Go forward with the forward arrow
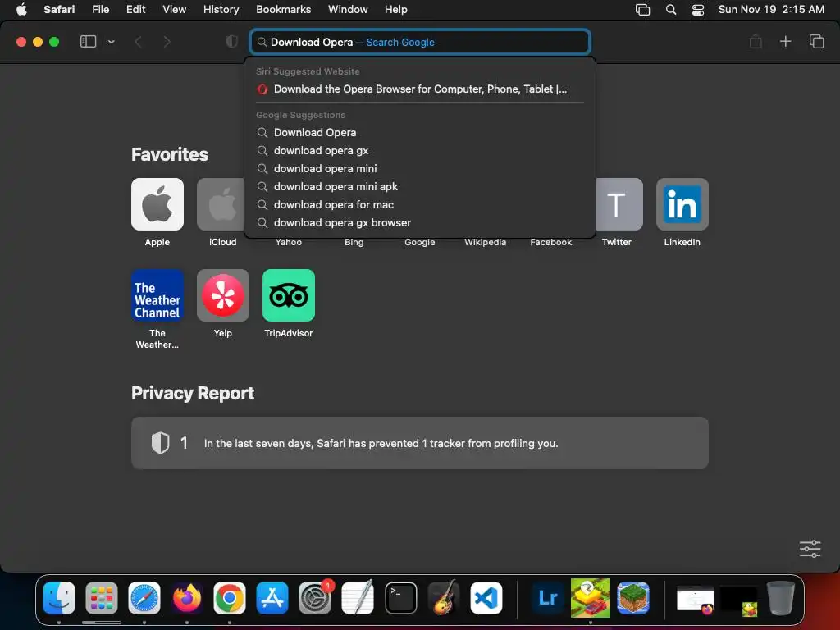 pyautogui.click(x=167, y=41)
